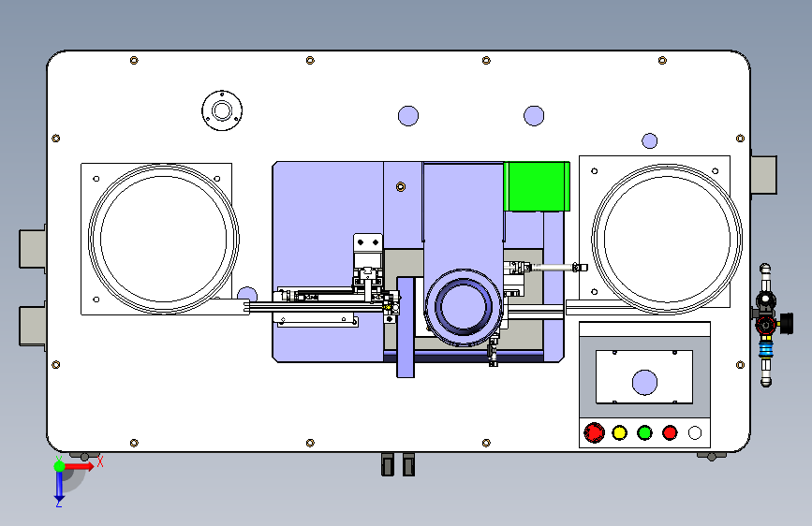Select the grey box on the right edge

(764, 175)
